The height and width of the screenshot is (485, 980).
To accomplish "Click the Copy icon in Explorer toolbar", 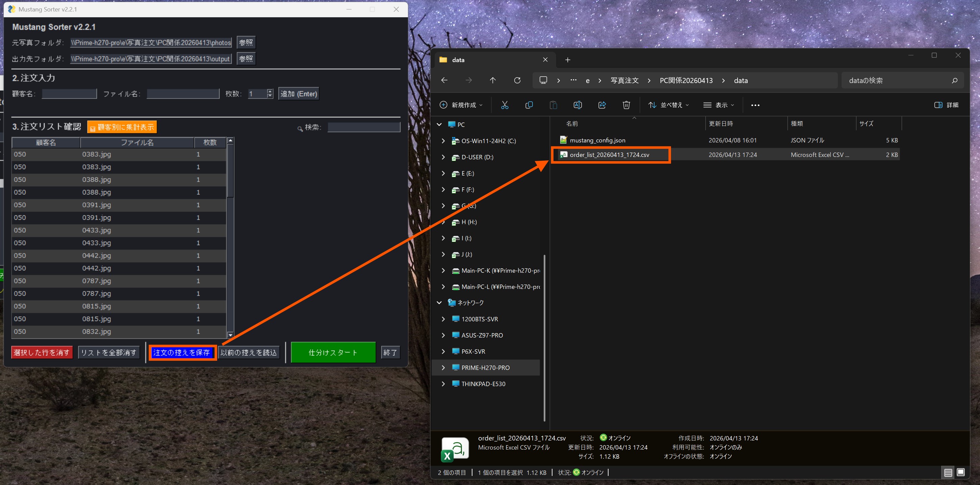I will tap(529, 105).
